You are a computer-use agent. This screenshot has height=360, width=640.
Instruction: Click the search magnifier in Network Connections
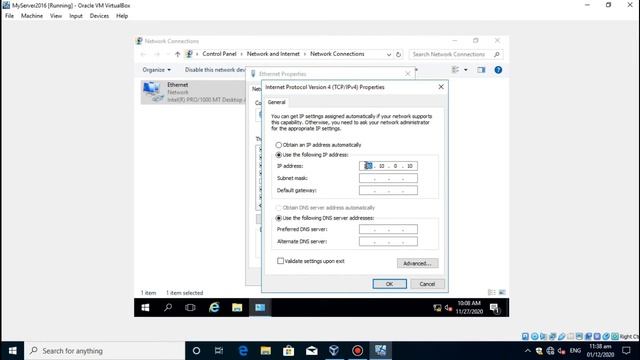click(x=497, y=54)
